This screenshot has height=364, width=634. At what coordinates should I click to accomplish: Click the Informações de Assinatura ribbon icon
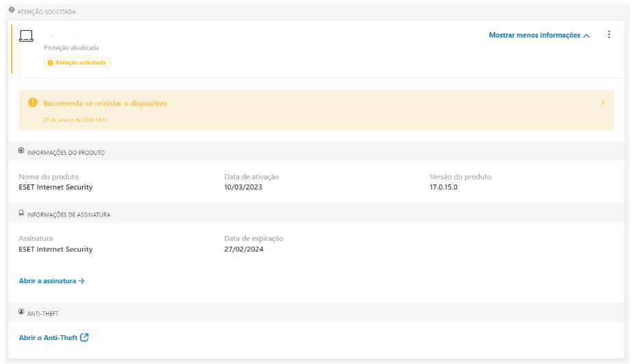coord(21,213)
